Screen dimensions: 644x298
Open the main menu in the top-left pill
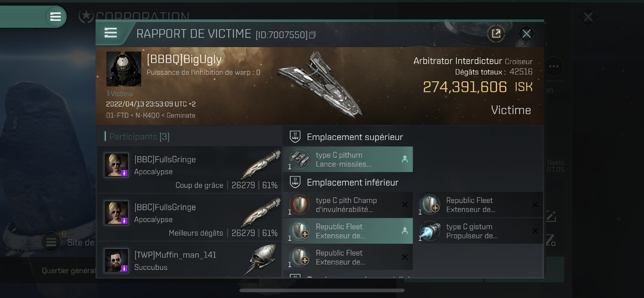pyautogui.click(x=55, y=17)
